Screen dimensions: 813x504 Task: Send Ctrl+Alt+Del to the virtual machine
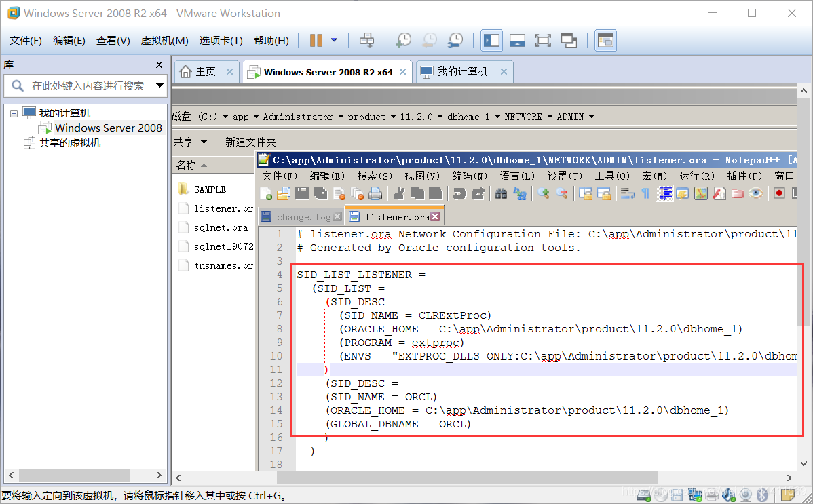366,41
